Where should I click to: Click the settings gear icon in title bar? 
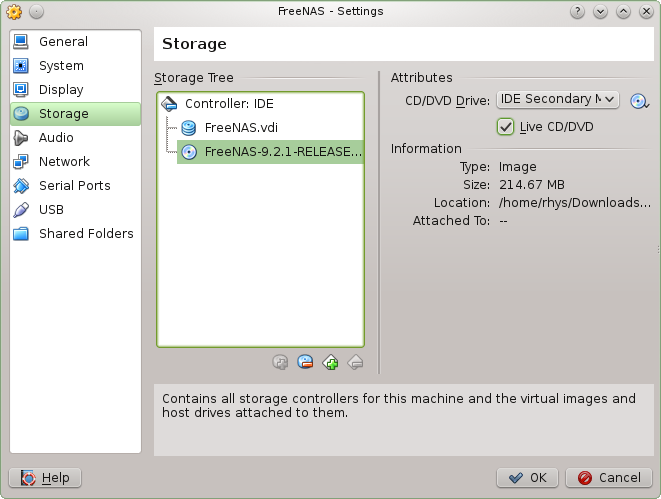[x=14, y=12]
